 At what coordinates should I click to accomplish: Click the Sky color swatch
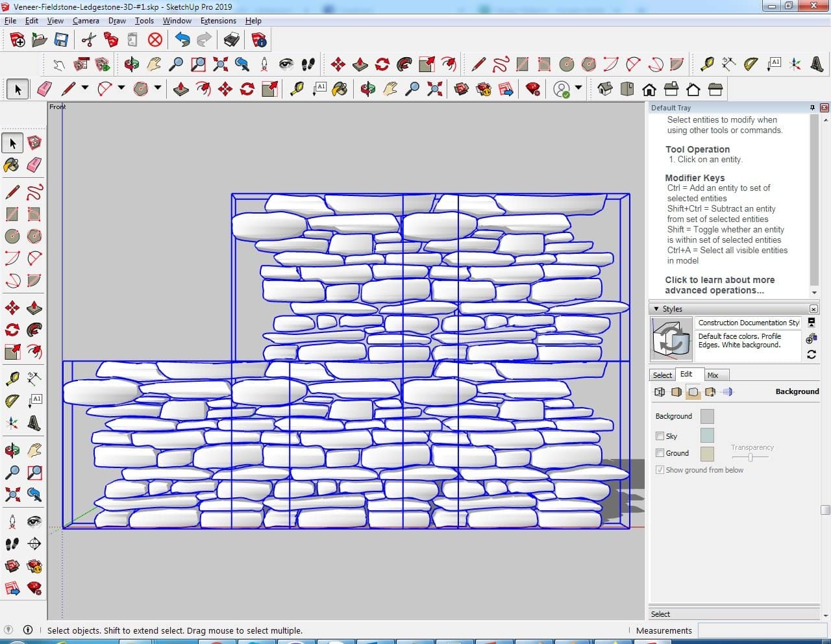point(707,435)
